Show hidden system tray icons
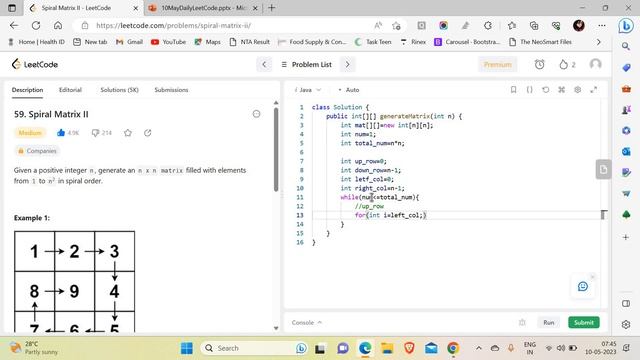Screen dimensions: 640x360 click(479, 348)
